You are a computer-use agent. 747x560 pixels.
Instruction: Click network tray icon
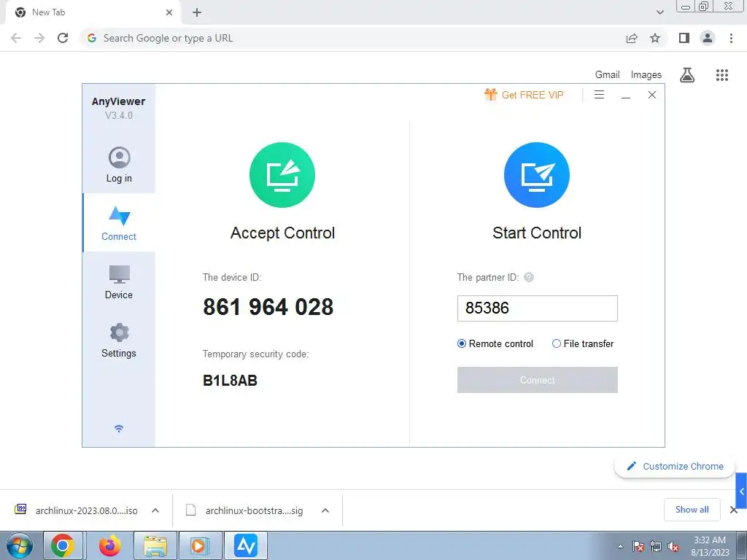coord(656,546)
